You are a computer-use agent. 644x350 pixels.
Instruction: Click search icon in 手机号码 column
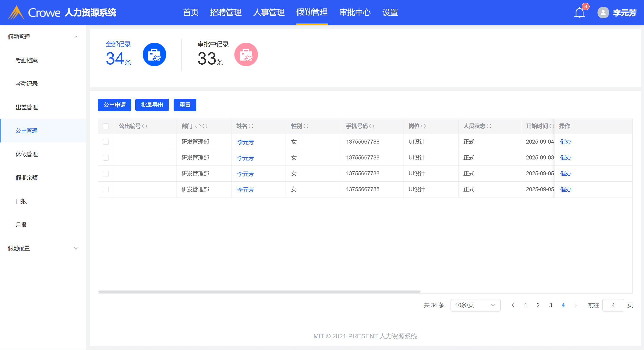click(372, 126)
